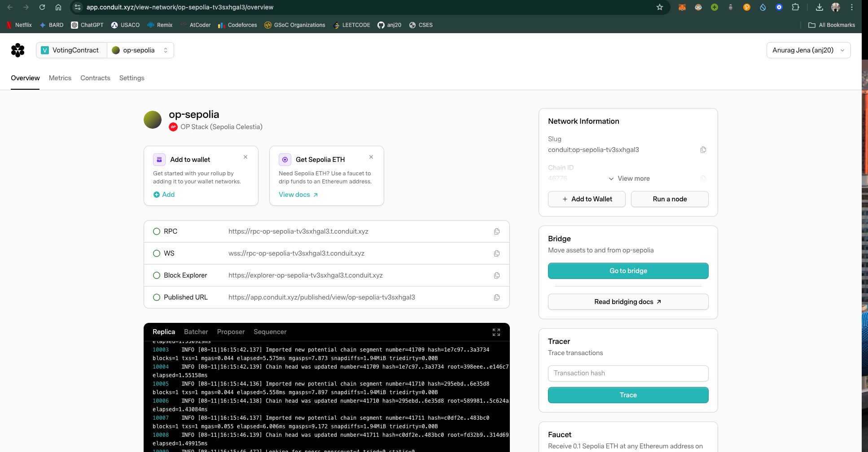Click the Conduit flower logo
The width and height of the screenshot is (868, 452).
(x=18, y=50)
